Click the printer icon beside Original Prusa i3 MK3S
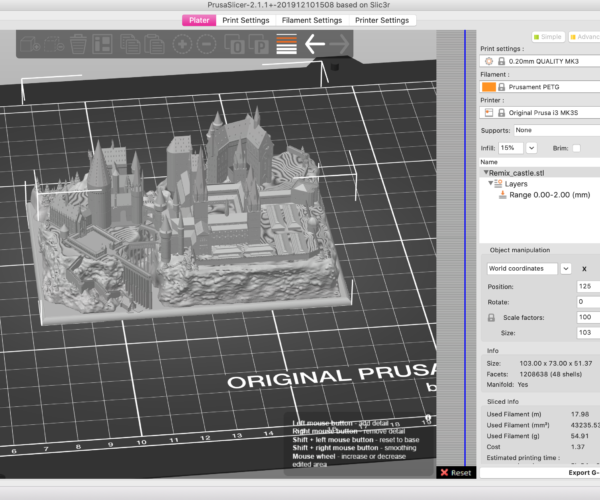 click(489, 112)
